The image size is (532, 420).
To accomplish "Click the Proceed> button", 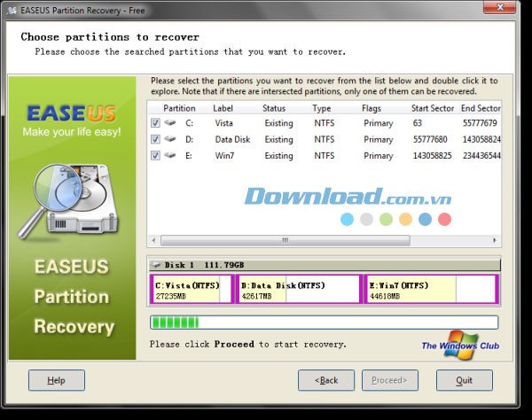I will click(x=390, y=380).
